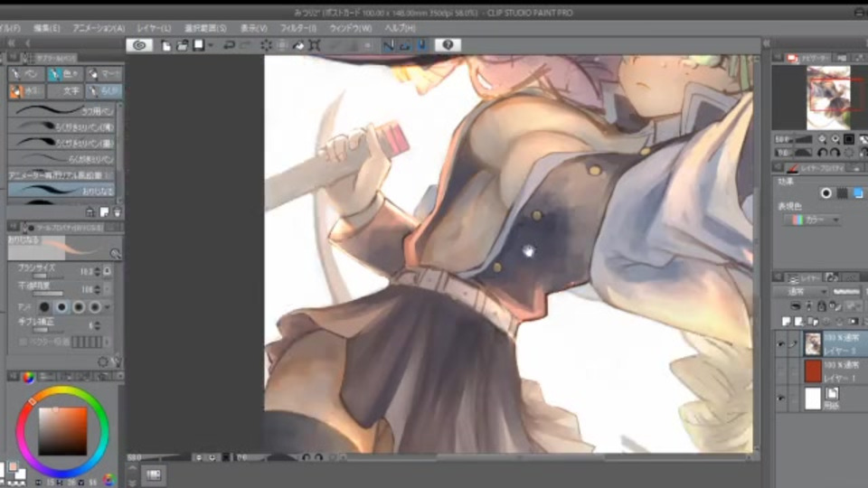This screenshot has width=868, height=488.
Task: Select strong anti-aliasing option (fourth circle)
Action: (x=95, y=307)
